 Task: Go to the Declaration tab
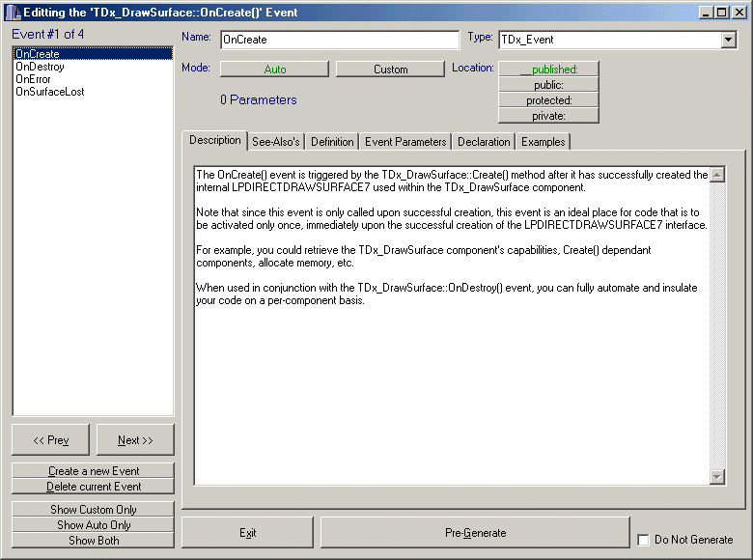(484, 142)
